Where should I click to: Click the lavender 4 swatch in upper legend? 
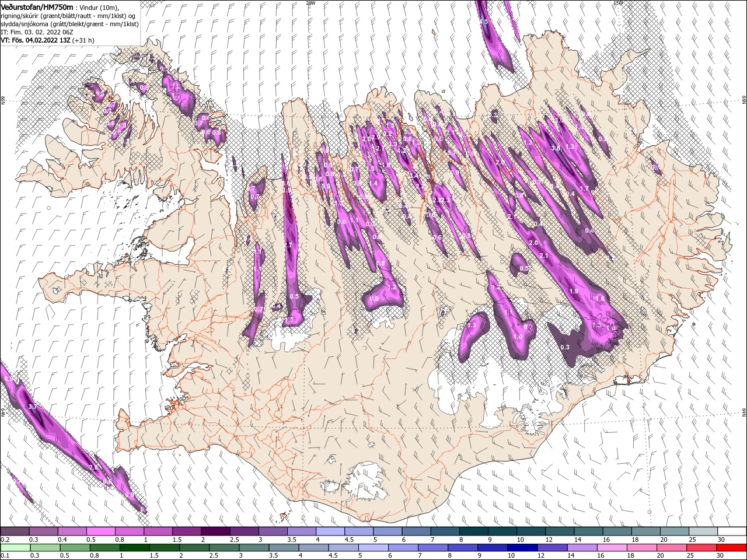[330, 531]
